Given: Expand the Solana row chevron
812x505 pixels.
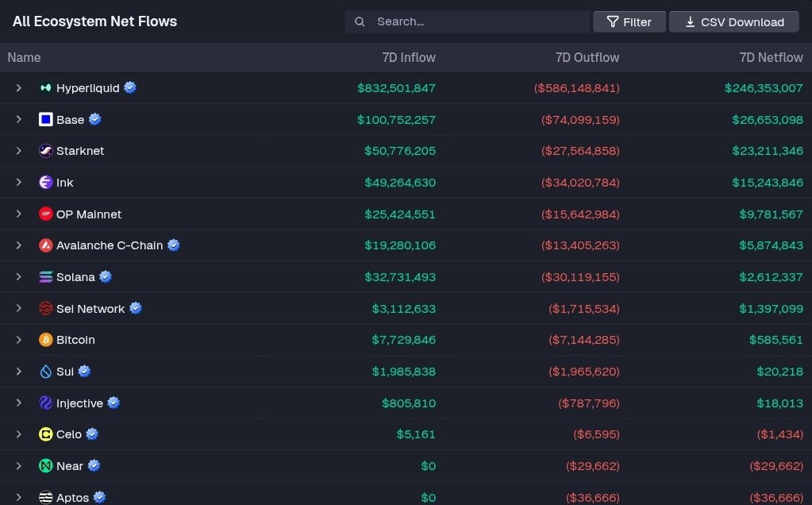Looking at the screenshot, I should (18, 276).
